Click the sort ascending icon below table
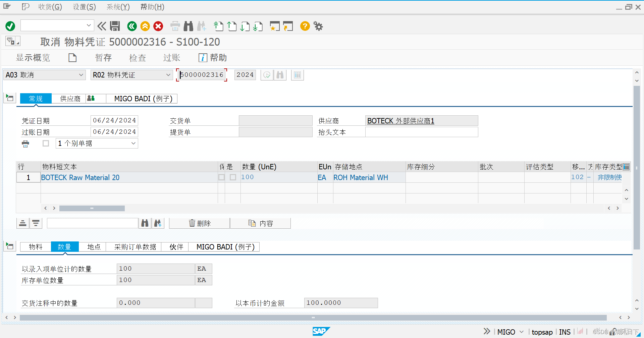 pos(23,223)
